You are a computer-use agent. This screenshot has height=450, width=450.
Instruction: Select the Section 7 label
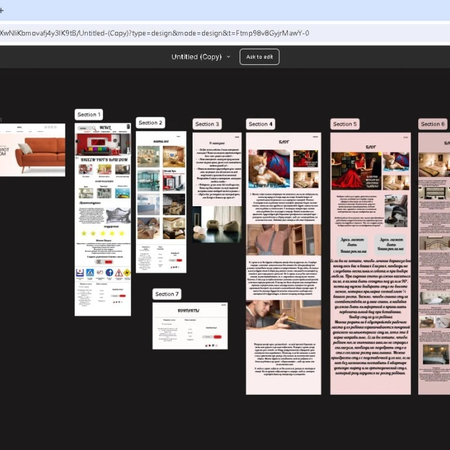click(167, 294)
